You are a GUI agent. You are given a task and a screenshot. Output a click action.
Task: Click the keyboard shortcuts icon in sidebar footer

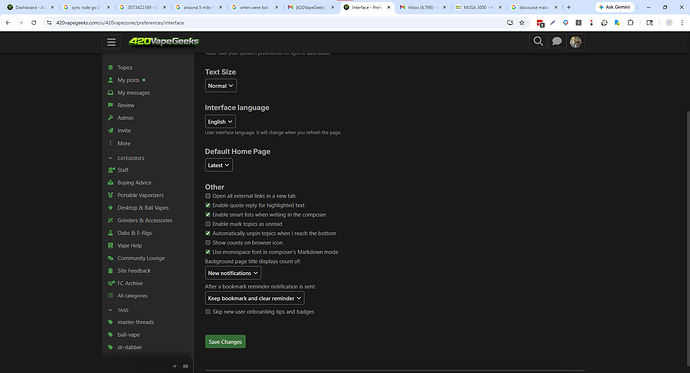pos(186,366)
